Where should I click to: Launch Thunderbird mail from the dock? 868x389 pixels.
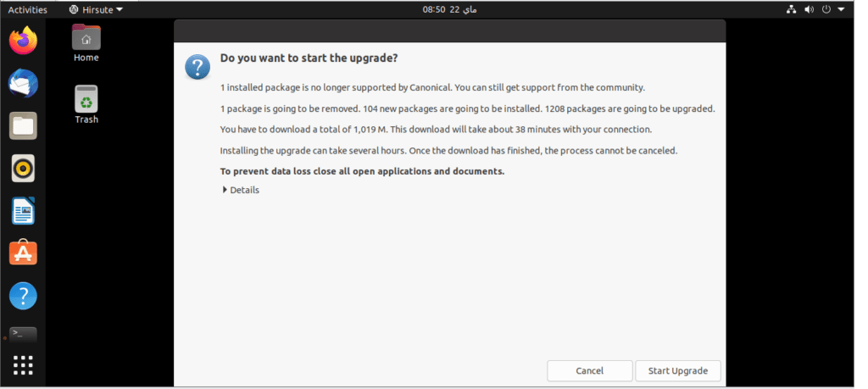point(23,84)
